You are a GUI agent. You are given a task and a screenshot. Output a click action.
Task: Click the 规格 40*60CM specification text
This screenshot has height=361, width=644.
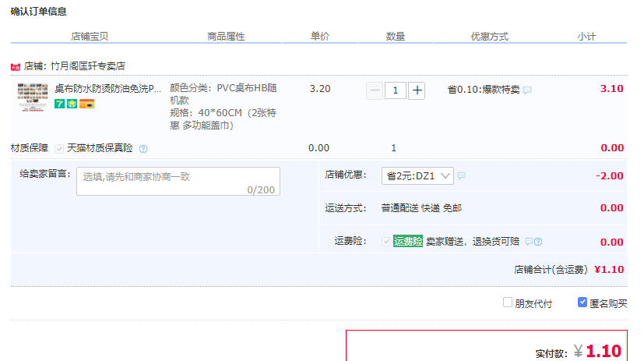223,119
